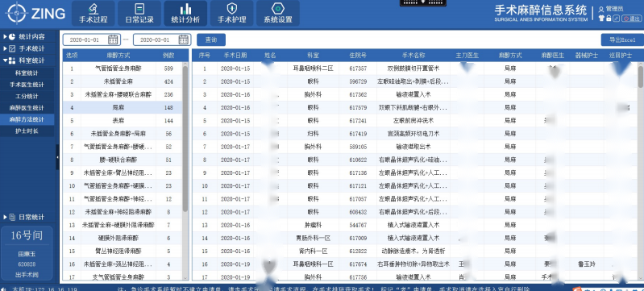Click the 鲁玉玲 nurse name cell
Screen dimensions: 644x291
point(587,264)
